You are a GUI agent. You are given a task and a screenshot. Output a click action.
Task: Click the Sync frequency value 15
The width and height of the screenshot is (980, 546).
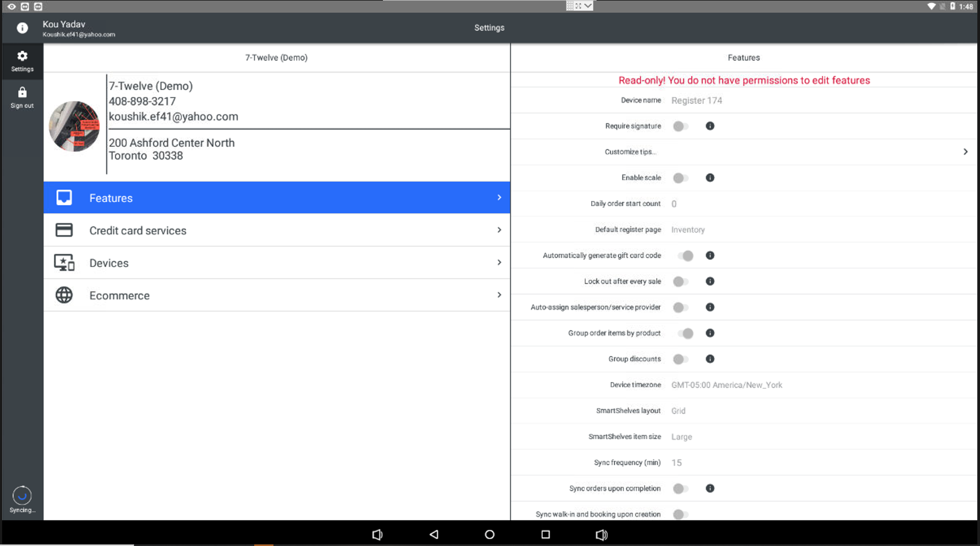click(677, 463)
